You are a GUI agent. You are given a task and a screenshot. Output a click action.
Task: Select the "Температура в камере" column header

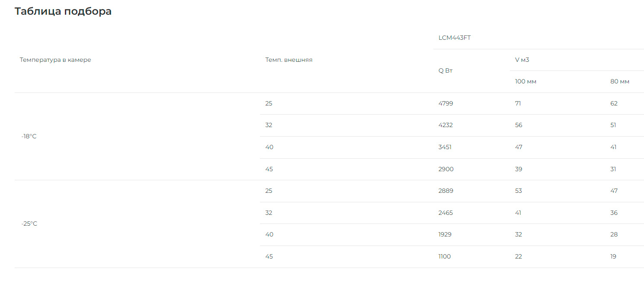point(55,60)
